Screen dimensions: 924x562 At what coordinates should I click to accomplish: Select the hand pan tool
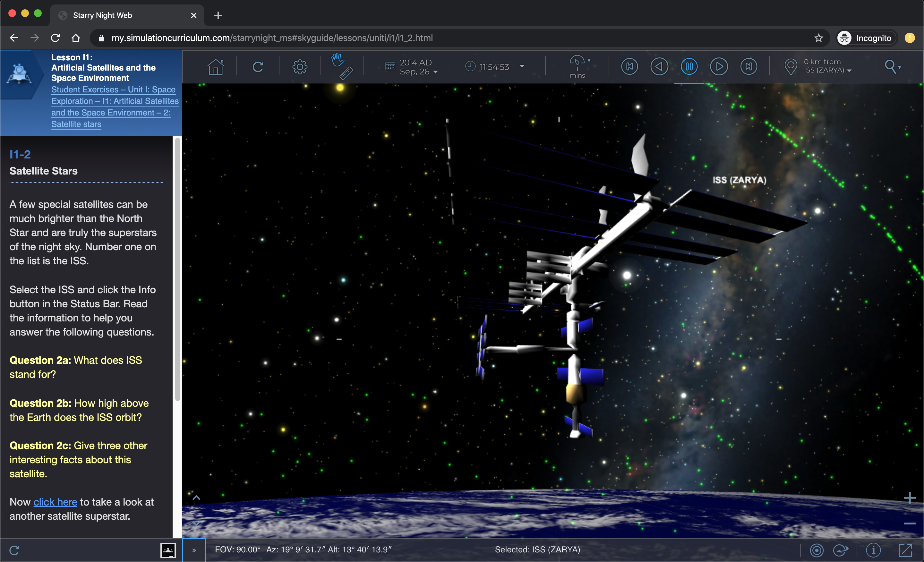(337, 60)
